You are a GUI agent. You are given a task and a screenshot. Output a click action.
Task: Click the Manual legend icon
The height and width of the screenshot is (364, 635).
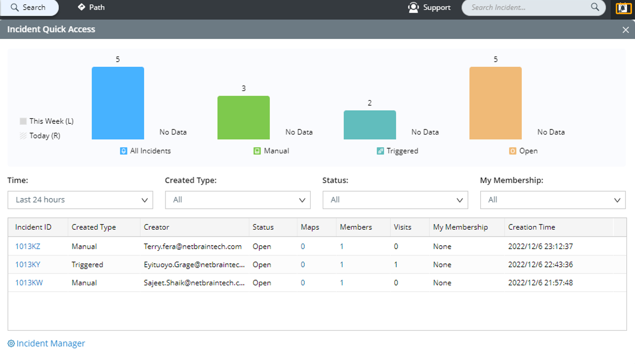pyautogui.click(x=257, y=151)
